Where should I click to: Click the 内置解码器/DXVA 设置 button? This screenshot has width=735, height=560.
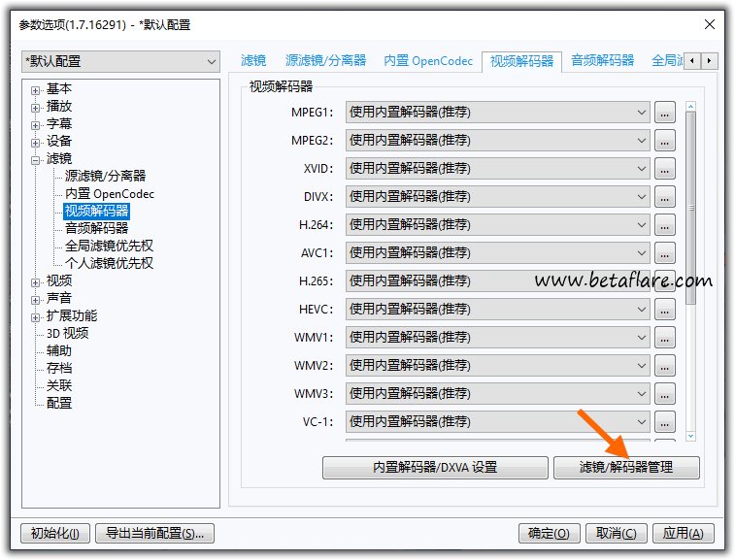(434, 467)
